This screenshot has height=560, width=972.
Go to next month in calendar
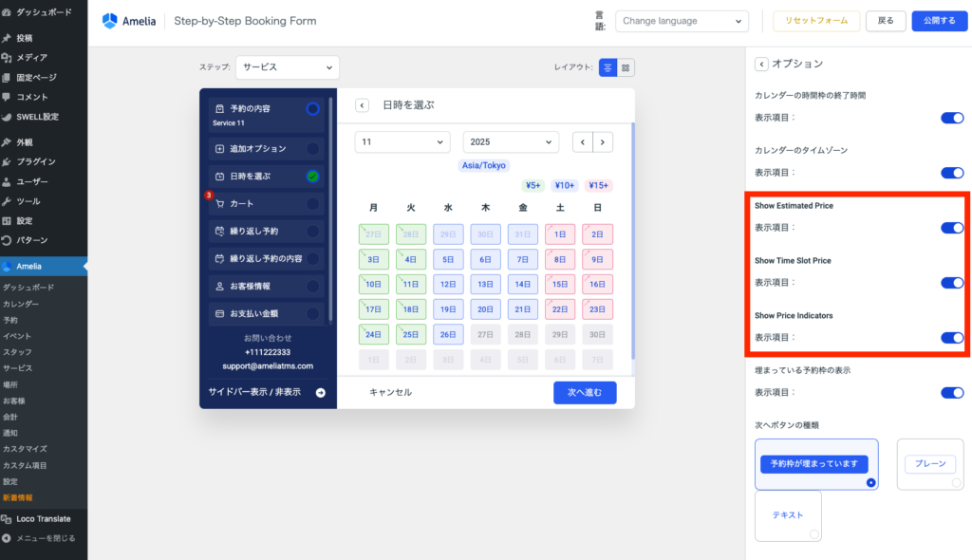(603, 142)
